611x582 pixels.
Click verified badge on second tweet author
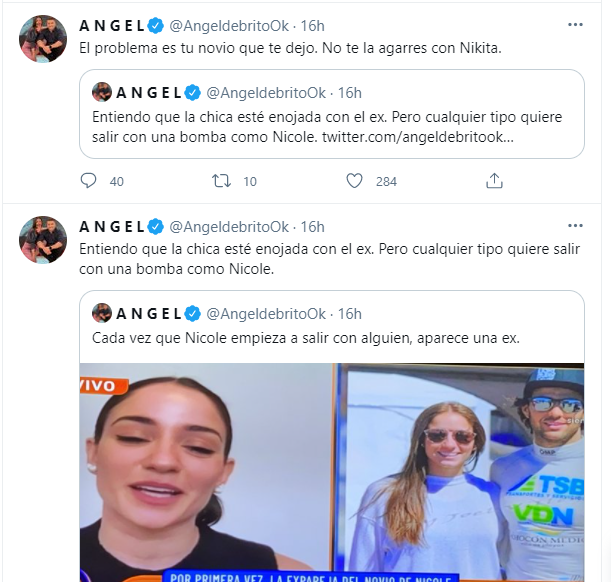(x=156, y=227)
